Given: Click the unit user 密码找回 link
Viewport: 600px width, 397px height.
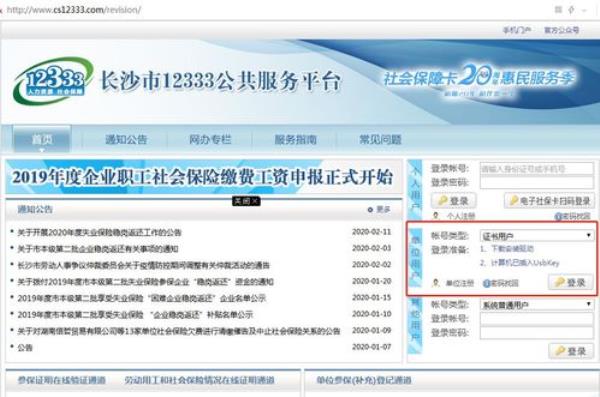Looking at the screenshot, I should (504, 283).
